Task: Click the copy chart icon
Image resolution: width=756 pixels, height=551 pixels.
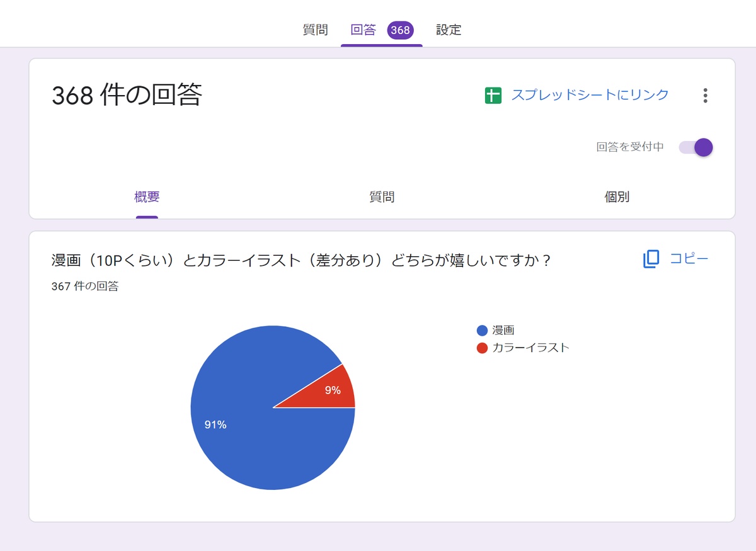Action: coord(651,259)
